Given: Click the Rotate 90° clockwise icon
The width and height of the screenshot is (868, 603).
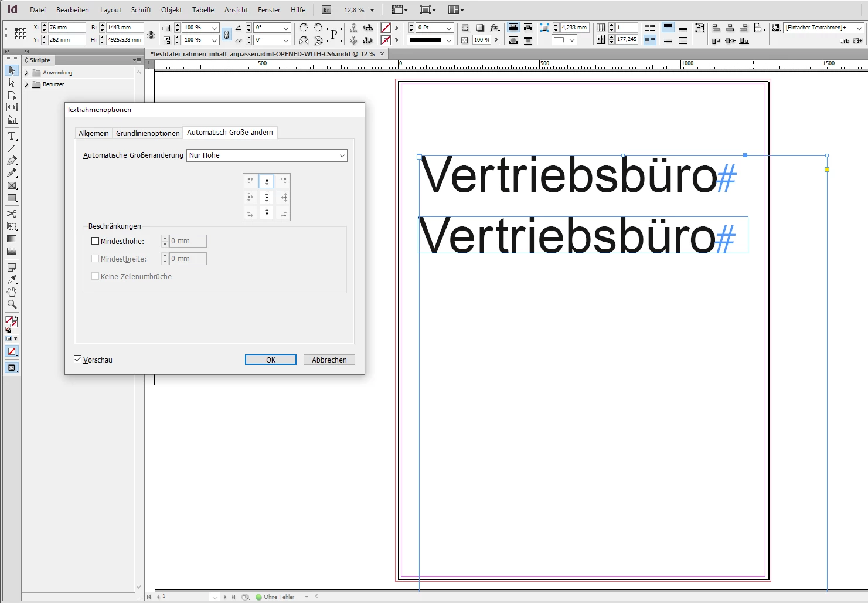Looking at the screenshot, I should pos(304,28).
